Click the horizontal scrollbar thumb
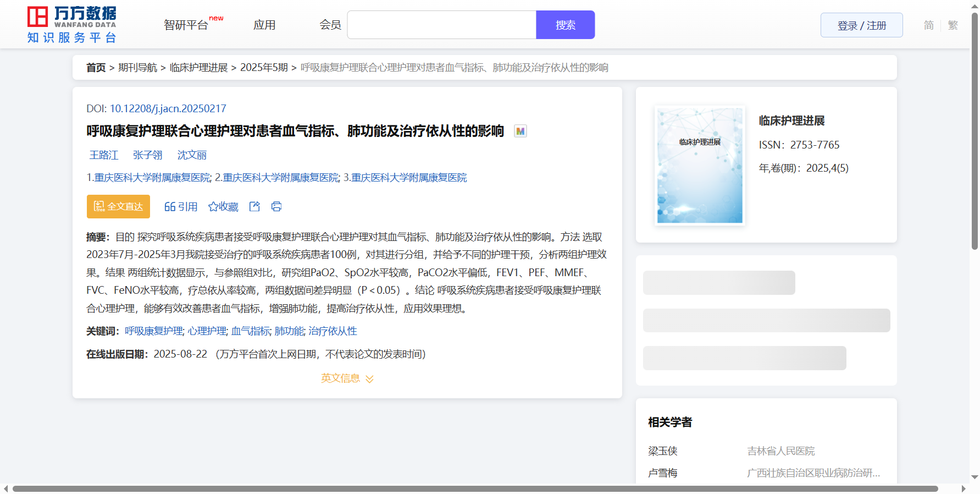980x494 pixels. (x=475, y=488)
